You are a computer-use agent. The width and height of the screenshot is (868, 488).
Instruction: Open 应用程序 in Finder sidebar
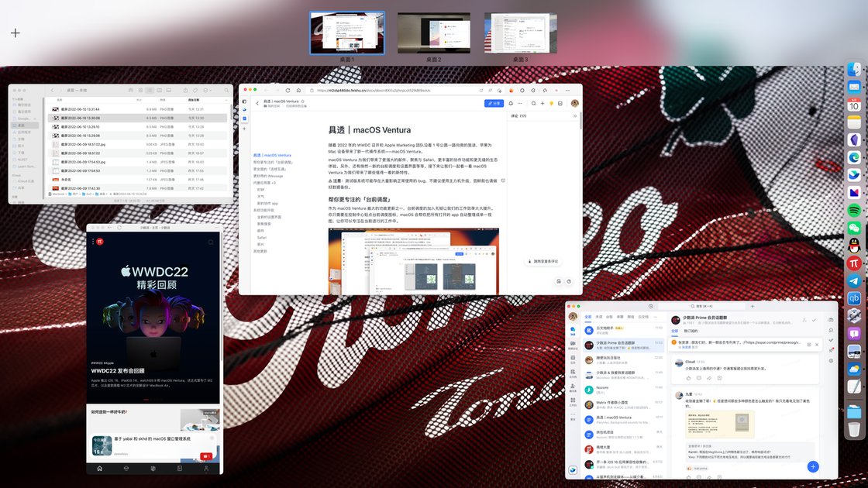(x=24, y=132)
